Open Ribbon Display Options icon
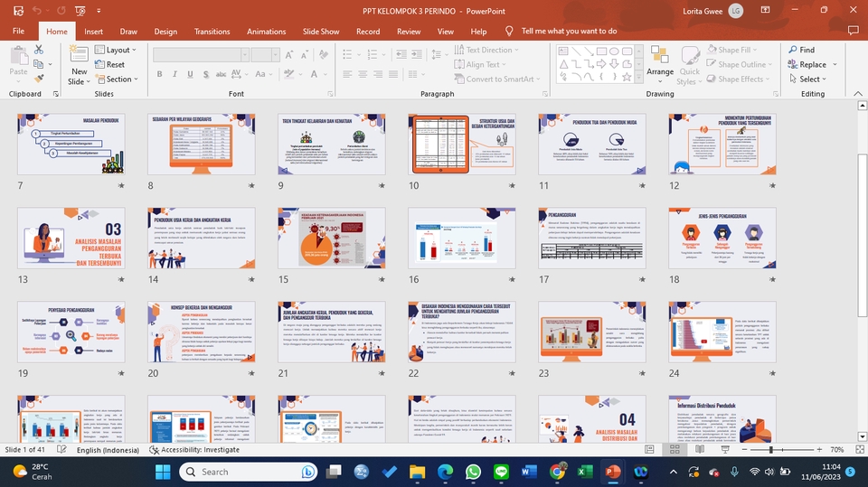The width and height of the screenshot is (868, 487). tap(765, 10)
